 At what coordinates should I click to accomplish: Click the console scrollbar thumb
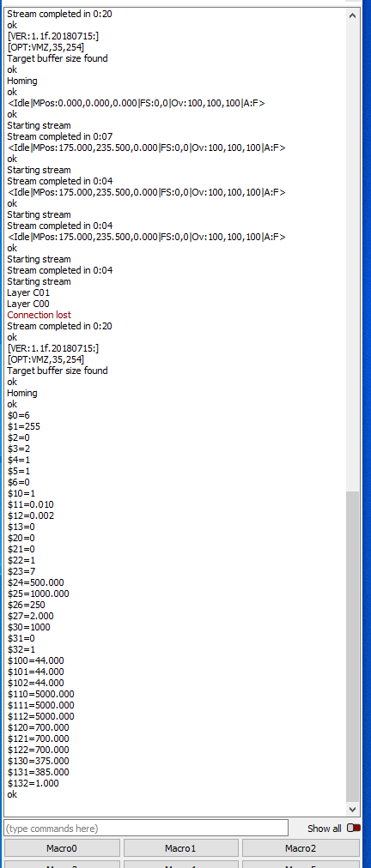coord(352,647)
